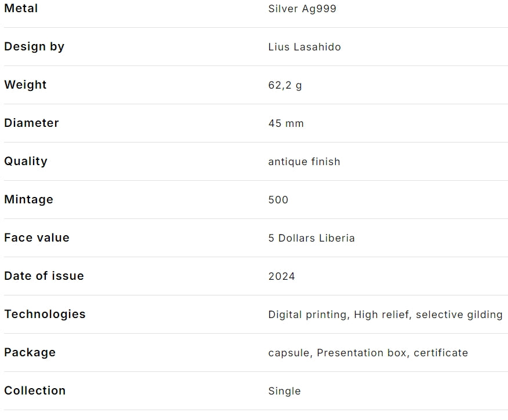Click the Mintage label
Screen dimensions: 508x420
pyautogui.click(x=28, y=200)
